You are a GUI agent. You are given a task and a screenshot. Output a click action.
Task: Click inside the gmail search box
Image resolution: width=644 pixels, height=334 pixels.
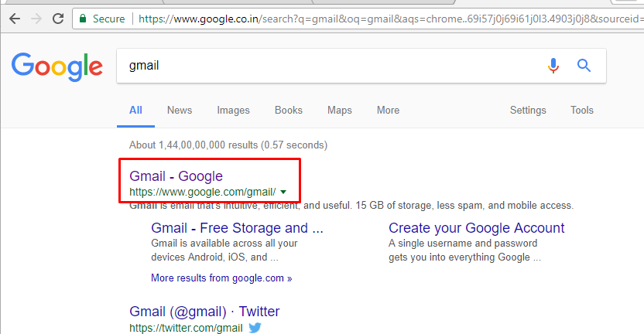point(325,66)
